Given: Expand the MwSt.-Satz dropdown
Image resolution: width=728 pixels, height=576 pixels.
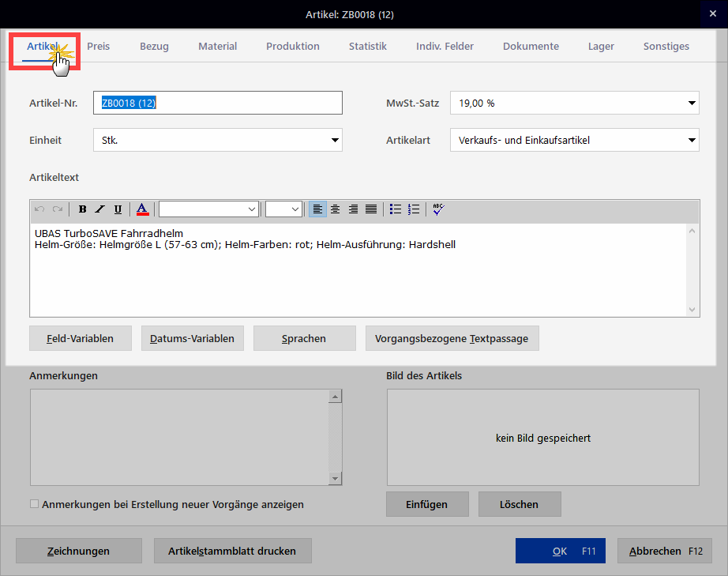Looking at the screenshot, I should click(x=692, y=104).
